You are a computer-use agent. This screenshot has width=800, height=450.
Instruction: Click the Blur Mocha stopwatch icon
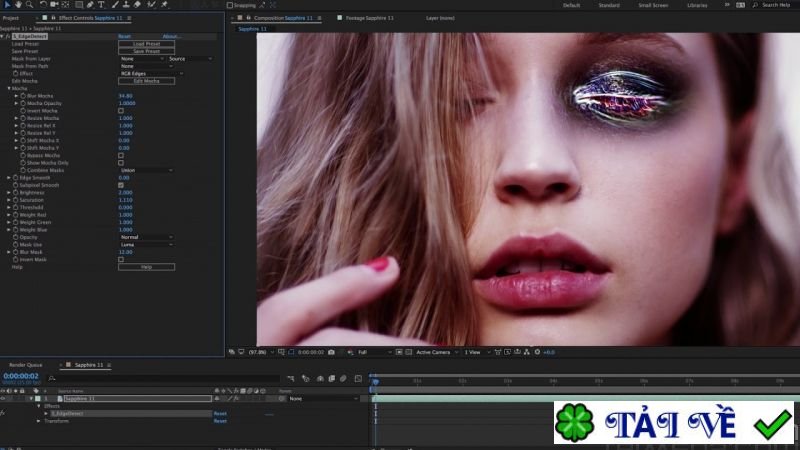click(x=22, y=96)
